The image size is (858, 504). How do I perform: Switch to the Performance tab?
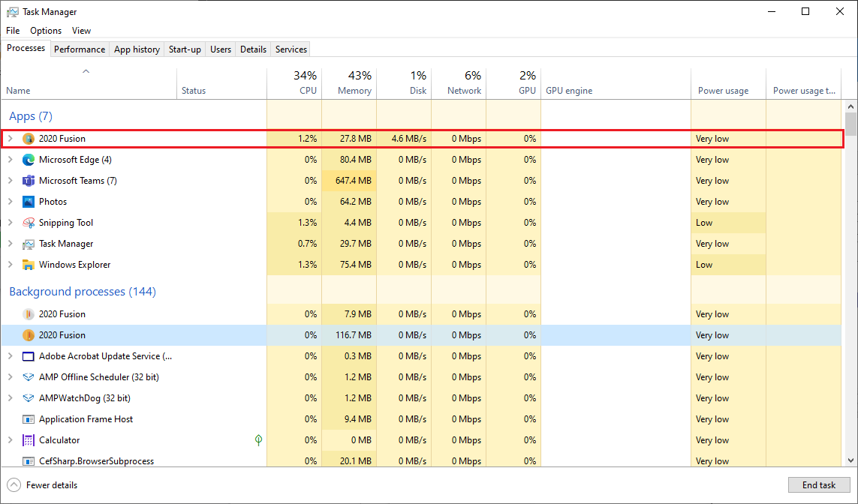[80, 49]
